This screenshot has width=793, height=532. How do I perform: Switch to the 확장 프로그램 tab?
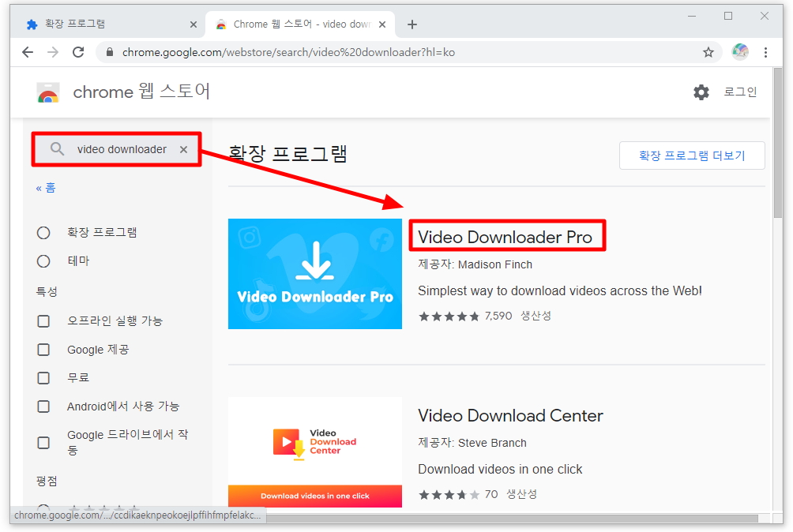pos(107,24)
